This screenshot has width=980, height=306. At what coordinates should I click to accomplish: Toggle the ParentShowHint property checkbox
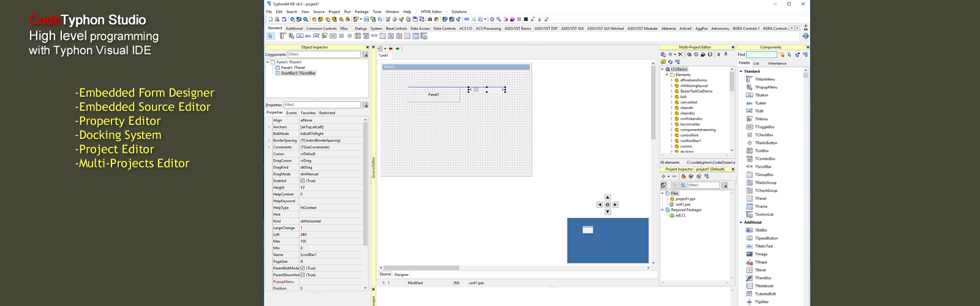pyautogui.click(x=303, y=275)
